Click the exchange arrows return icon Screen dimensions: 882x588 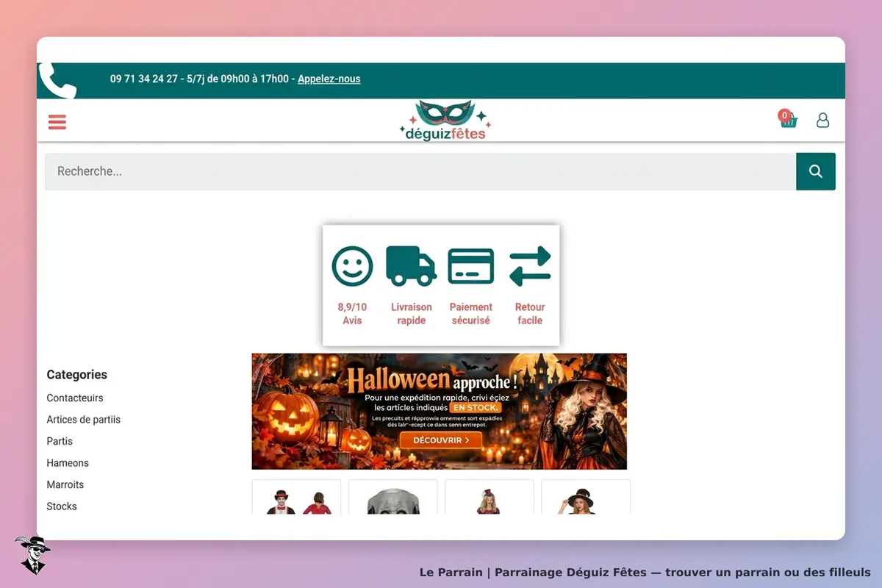[530, 265]
